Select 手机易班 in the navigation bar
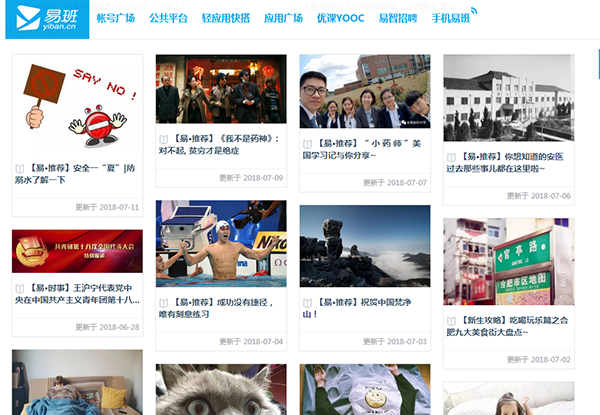This screenshot has height=415, width=600. [x=450, y=19]
